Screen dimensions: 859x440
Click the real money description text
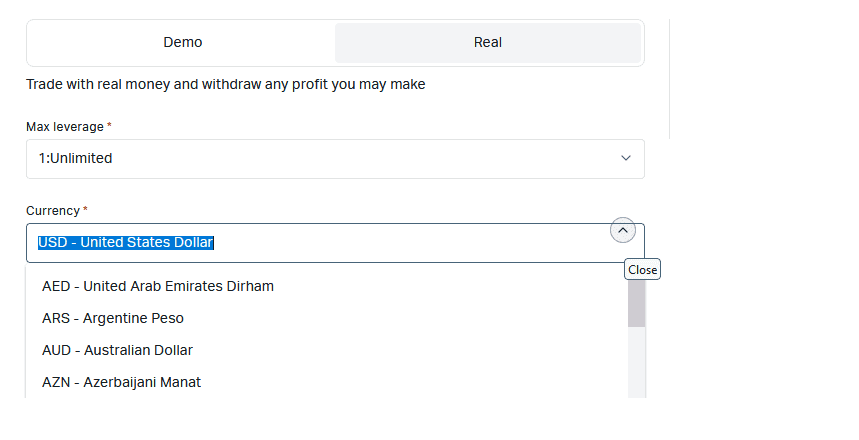click(226, 84)
